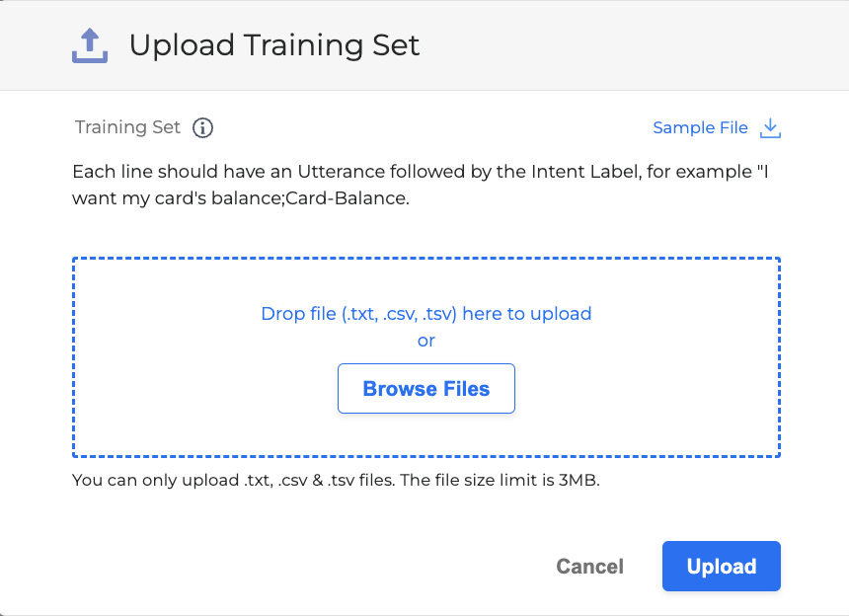
Task: Click the "or" text above Browse Files
Action: point(425,341)
